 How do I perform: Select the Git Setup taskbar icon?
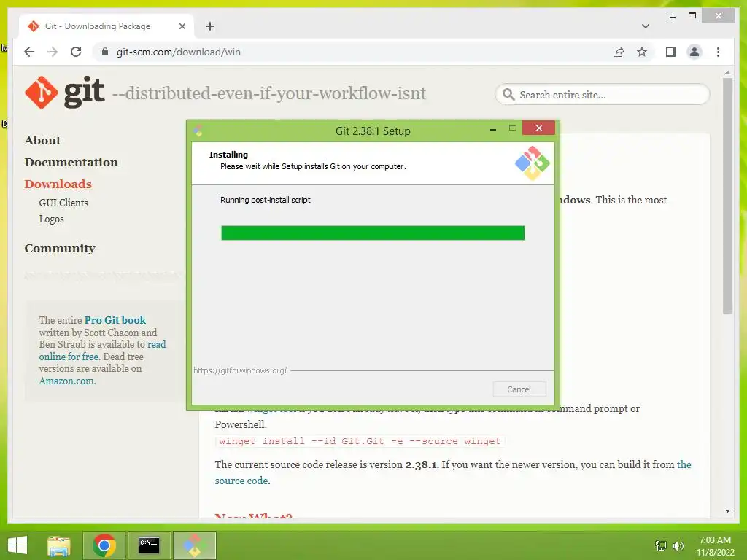[x=194, y=545]
